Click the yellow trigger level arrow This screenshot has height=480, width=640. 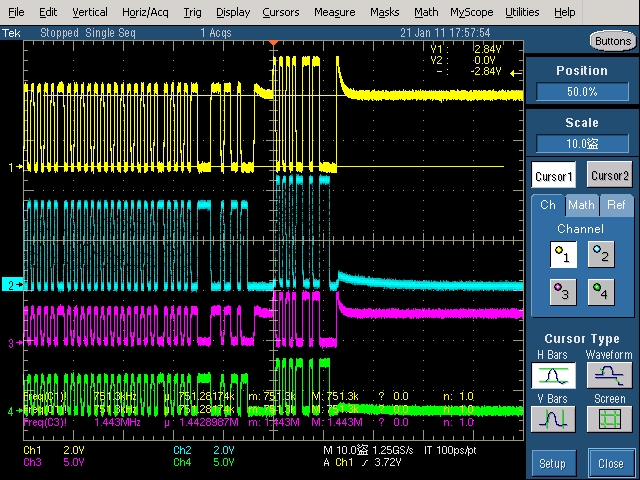point(516,73)
